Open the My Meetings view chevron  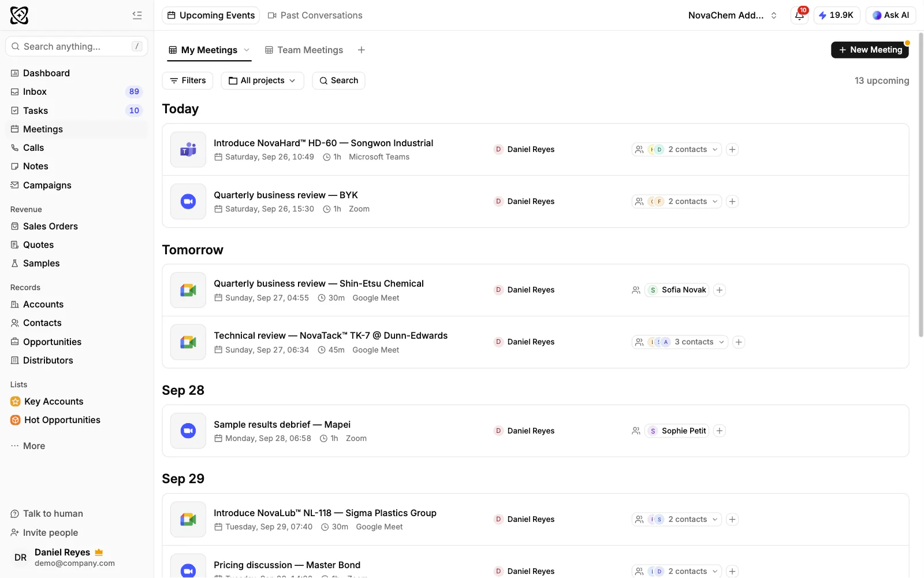point(247,50)
